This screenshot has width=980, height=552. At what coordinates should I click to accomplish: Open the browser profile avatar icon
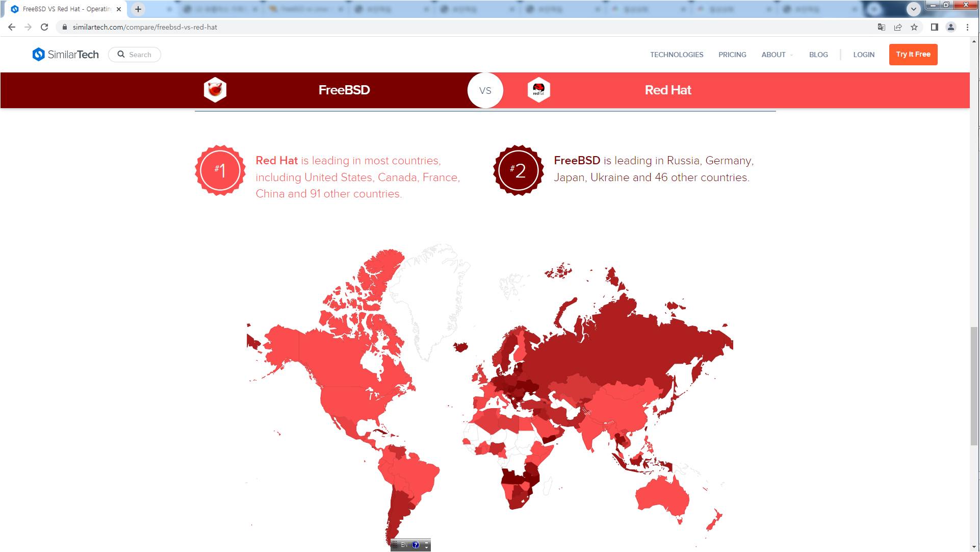click(x=951, y=27)
